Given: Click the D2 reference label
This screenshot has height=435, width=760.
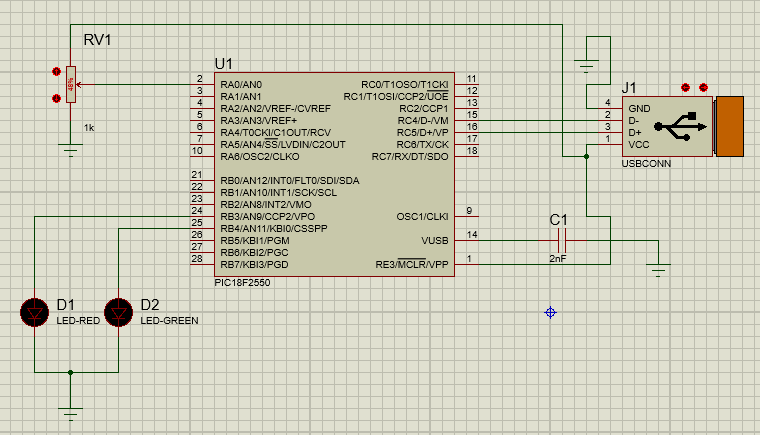Looking at the screenshot, I should (150, 305).
